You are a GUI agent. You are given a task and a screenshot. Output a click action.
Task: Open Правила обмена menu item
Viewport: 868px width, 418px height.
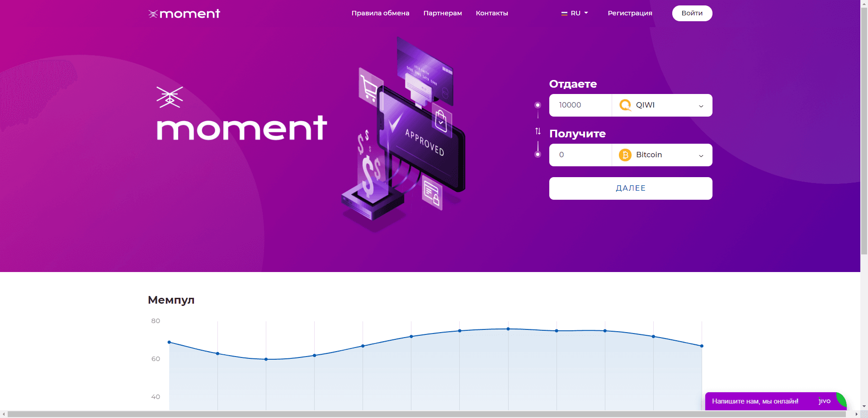[380, 13]
